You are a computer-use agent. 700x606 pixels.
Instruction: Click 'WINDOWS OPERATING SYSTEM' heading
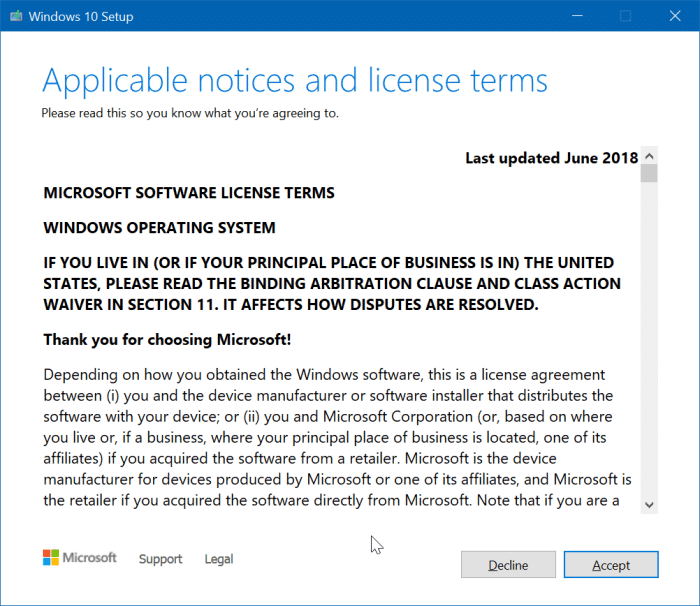159,228
